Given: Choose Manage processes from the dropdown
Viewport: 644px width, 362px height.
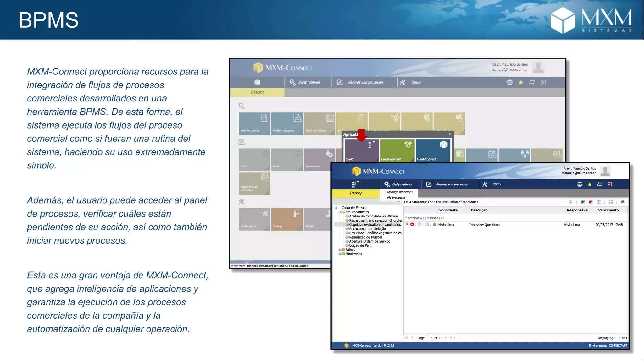Looking at the screenshot, I should [x=400, y=192].
